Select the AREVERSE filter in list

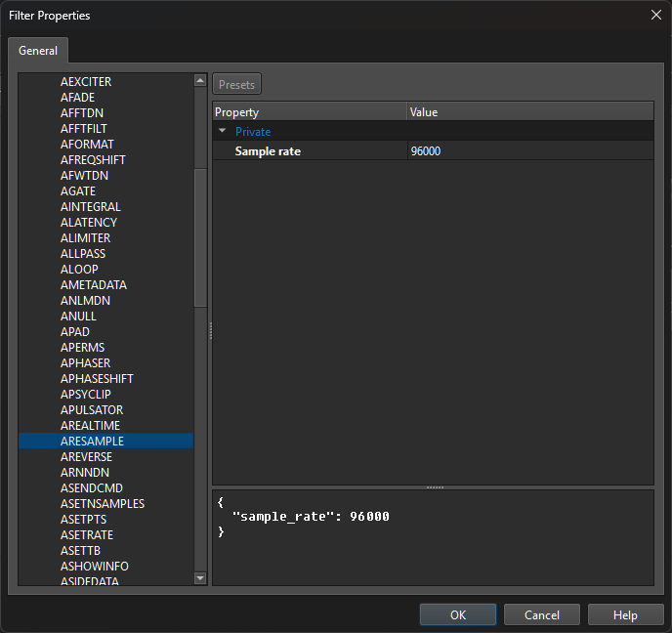pos(86,457)
